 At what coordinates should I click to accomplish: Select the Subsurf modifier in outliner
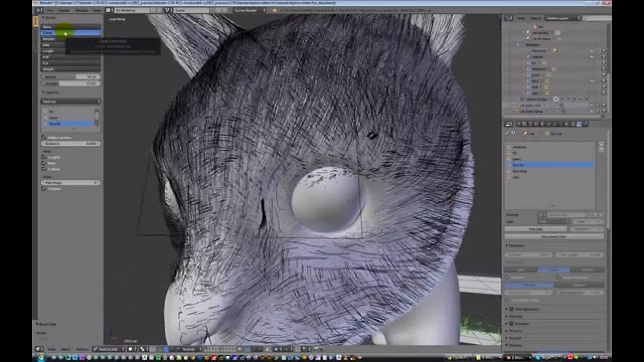538,57
